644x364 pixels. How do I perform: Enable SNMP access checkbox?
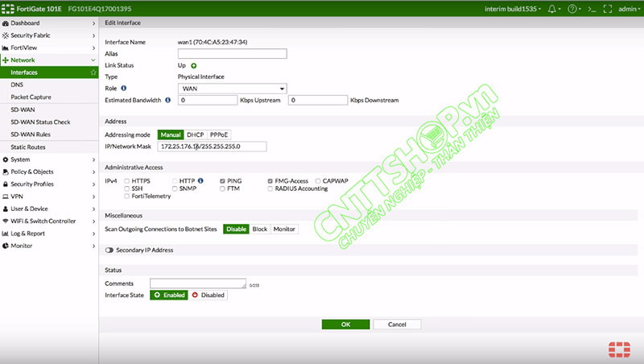click(175, 188)
